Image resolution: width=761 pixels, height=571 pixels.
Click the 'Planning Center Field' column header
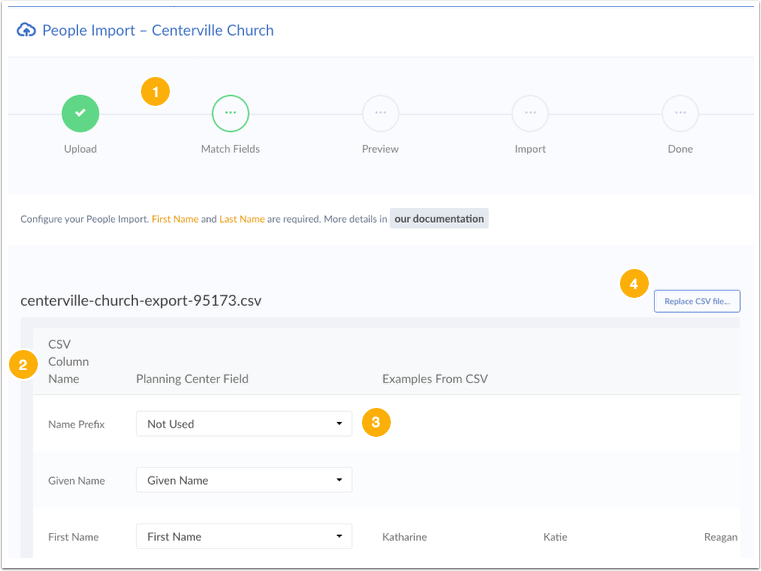[x=192, y=379]
